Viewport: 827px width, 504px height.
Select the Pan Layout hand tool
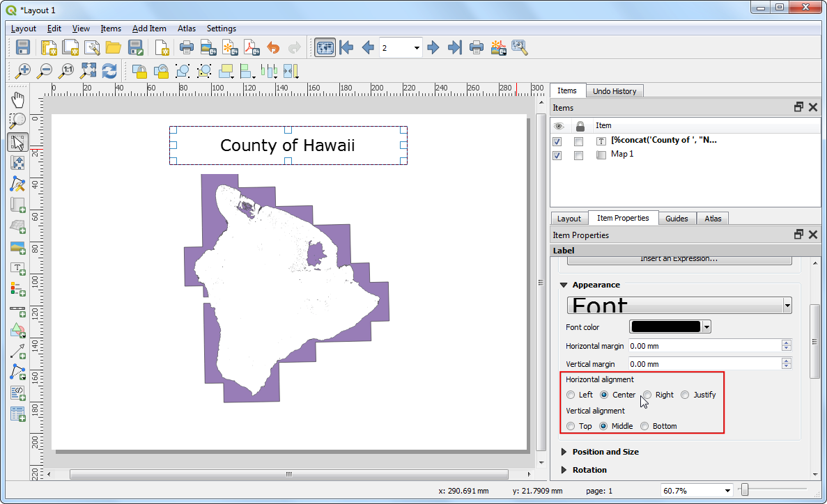(18, 100)
